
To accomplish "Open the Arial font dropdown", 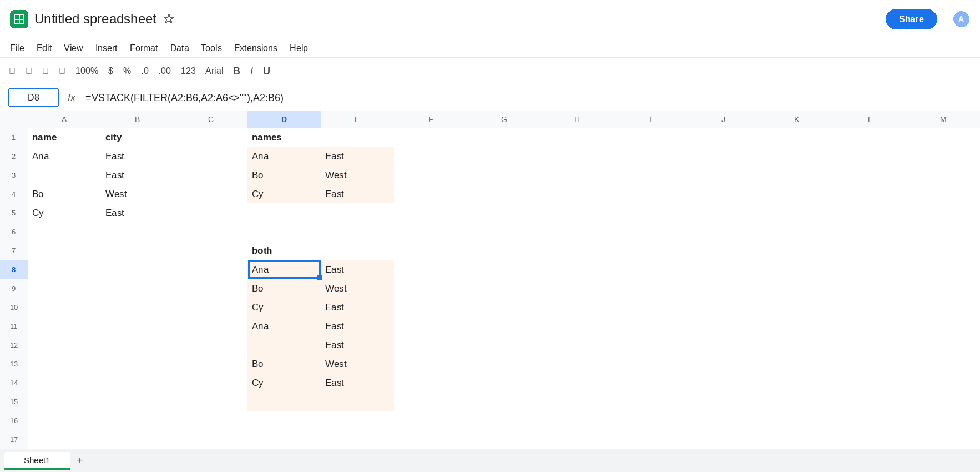I will click(x=214, y=71).
